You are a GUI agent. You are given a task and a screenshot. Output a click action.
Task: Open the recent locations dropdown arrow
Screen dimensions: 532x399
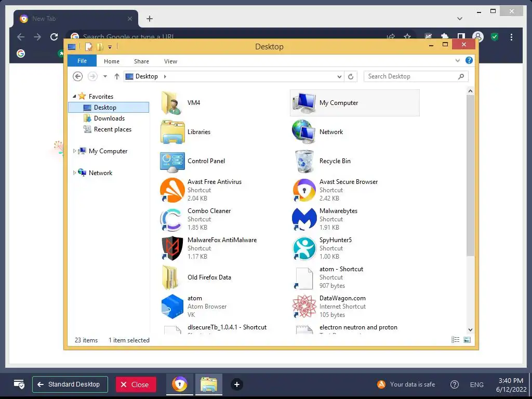coord(105,77)
